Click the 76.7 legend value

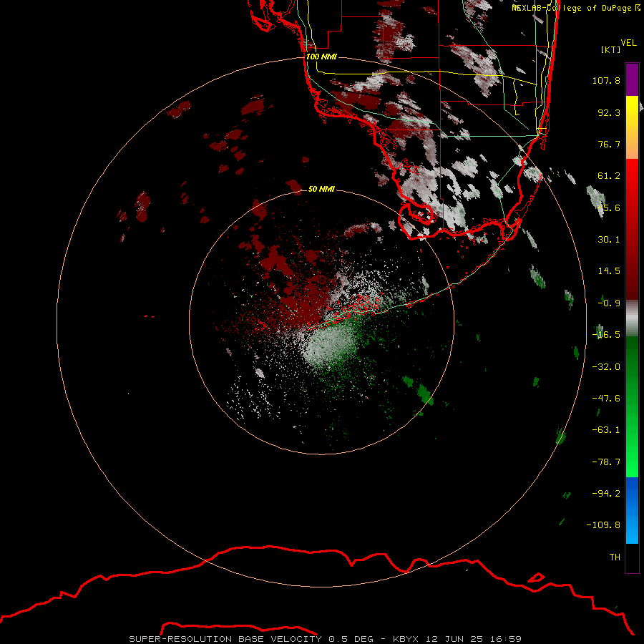[x=609, y=144]
